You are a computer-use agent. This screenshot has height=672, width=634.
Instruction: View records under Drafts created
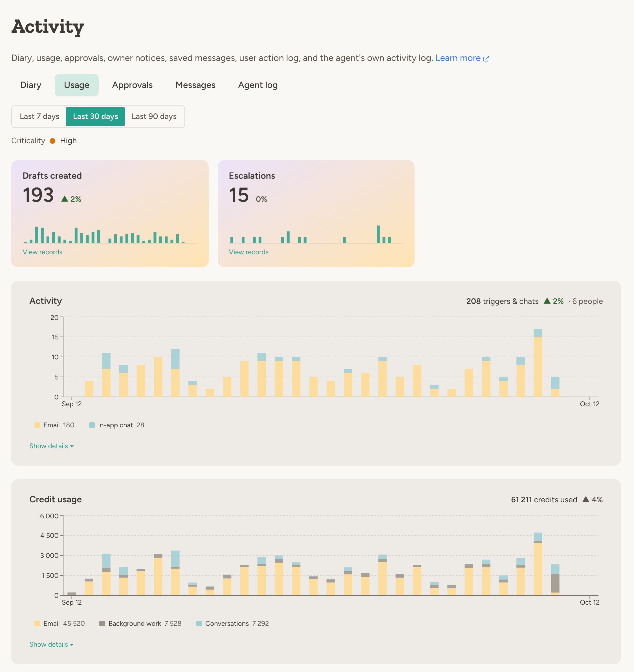point(42,252)
